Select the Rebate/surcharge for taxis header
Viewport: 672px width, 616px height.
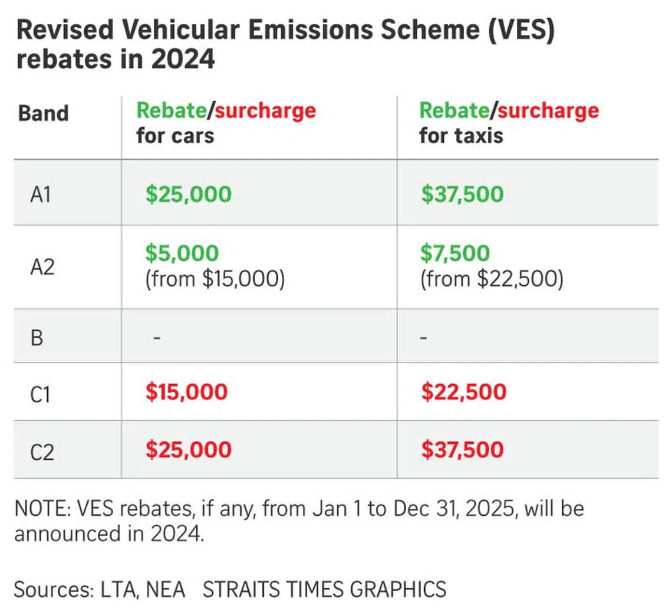509,123
